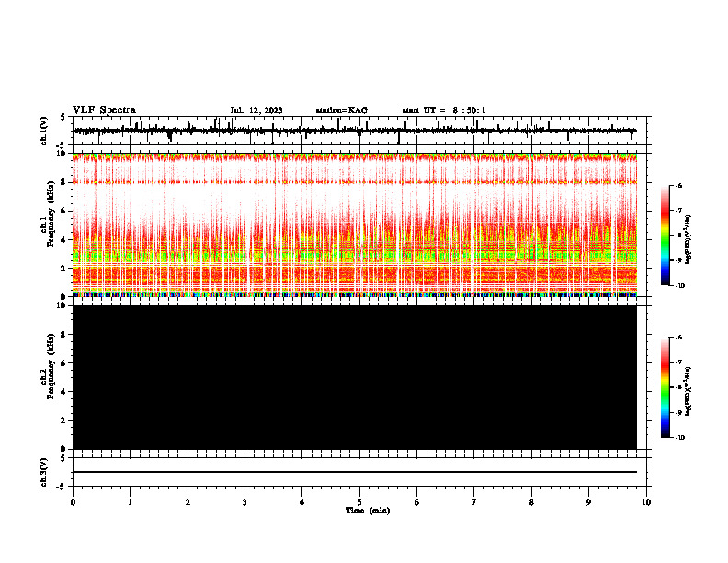Image resolution: width=728 pixels, height=563 pixels.
Task: Click the ch.2 frequency tick label "6"
Action: 63,363
